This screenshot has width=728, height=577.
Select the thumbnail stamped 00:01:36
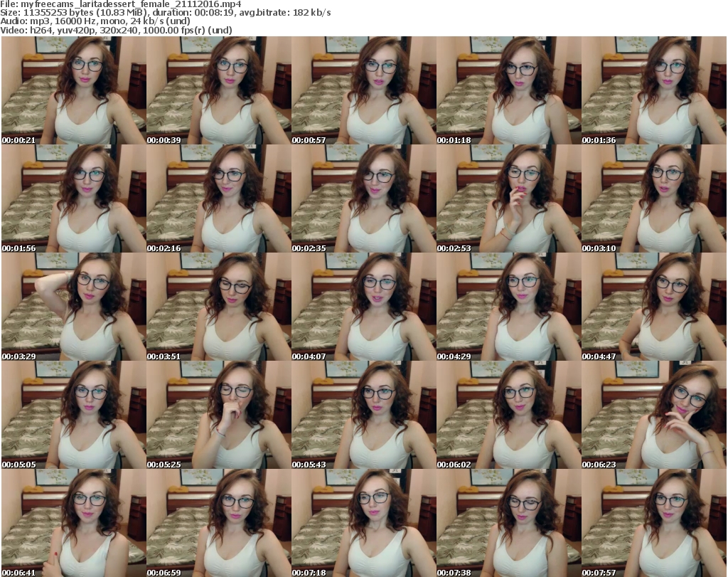pos(654,90)
